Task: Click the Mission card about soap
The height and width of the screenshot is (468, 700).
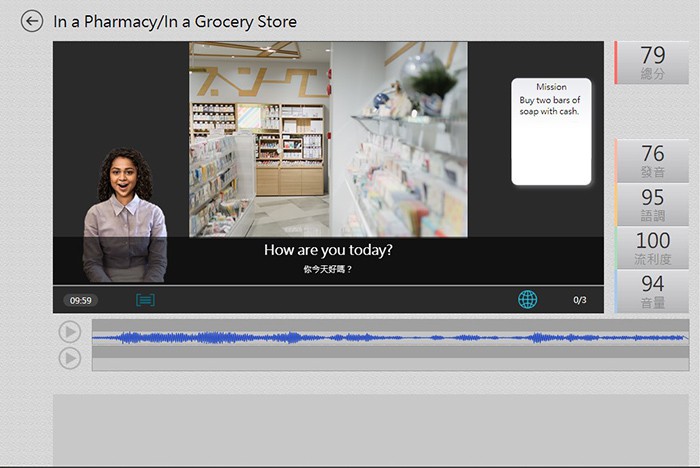Action: (551, 131)
